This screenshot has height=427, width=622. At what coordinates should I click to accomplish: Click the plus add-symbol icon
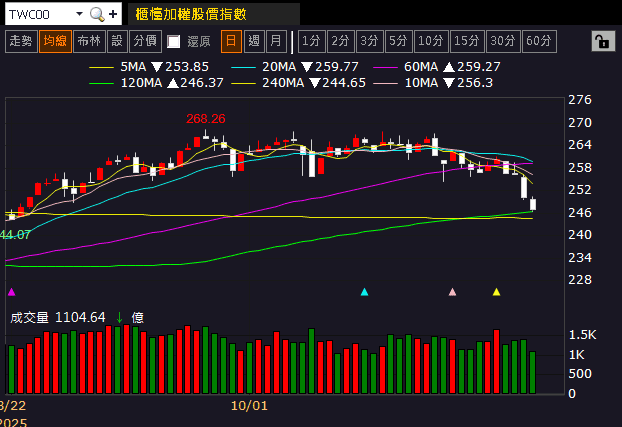pyautogui.click(x=113, y=15)
